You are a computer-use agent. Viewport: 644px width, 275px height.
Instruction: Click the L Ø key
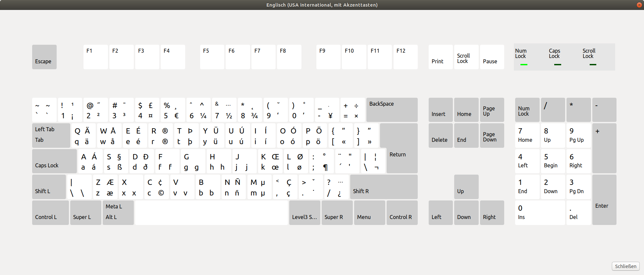[x=296, y=161]
